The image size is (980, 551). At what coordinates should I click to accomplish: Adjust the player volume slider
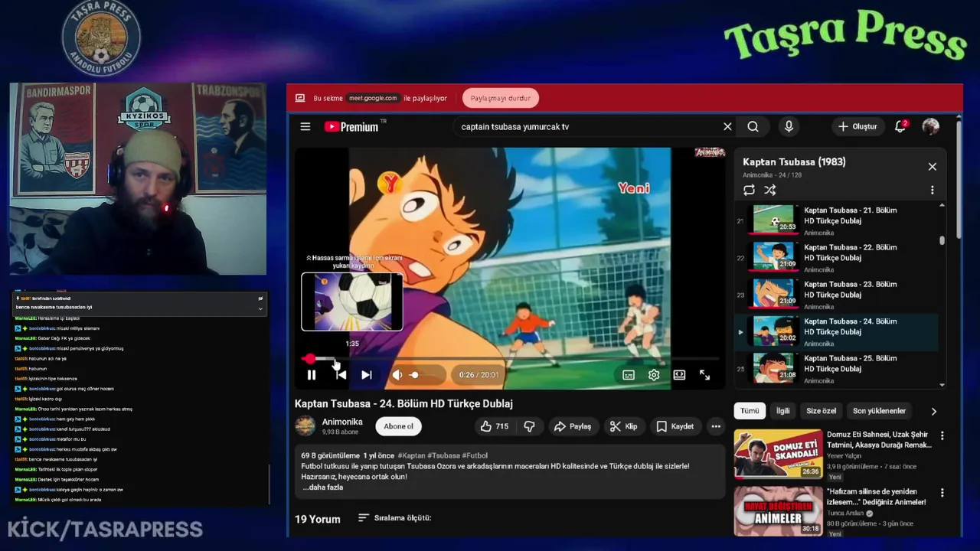click(x=426, y=375)
